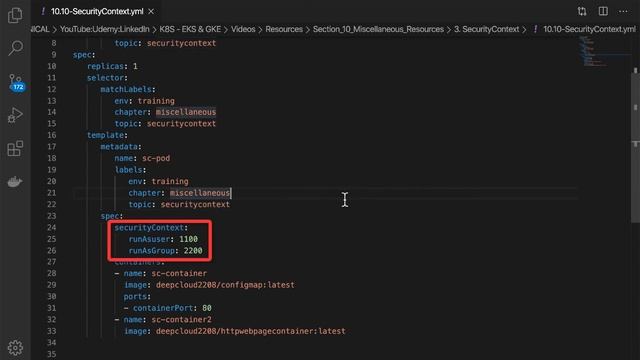The width and height of the screenshot is (640, 360).
Task: Open the Run and Debug view
Action: pos(15,115)
